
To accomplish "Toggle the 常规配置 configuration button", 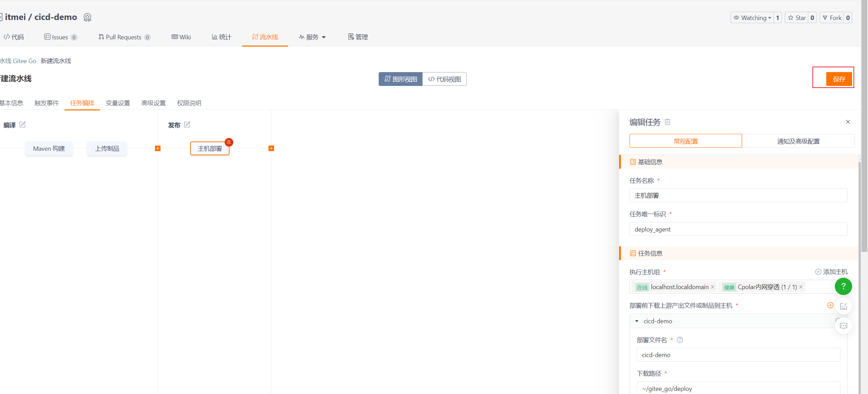I will click(686, 140).
